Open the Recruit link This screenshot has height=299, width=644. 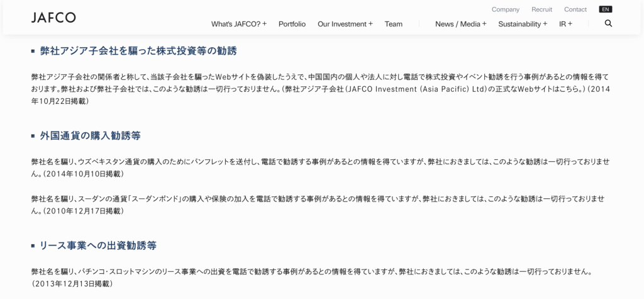[x=541, y=9]
